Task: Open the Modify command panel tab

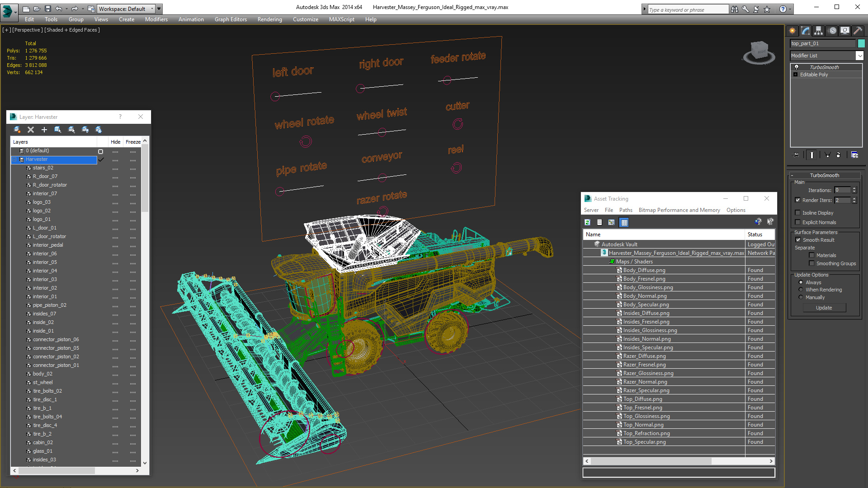Action: coord(805,31)
